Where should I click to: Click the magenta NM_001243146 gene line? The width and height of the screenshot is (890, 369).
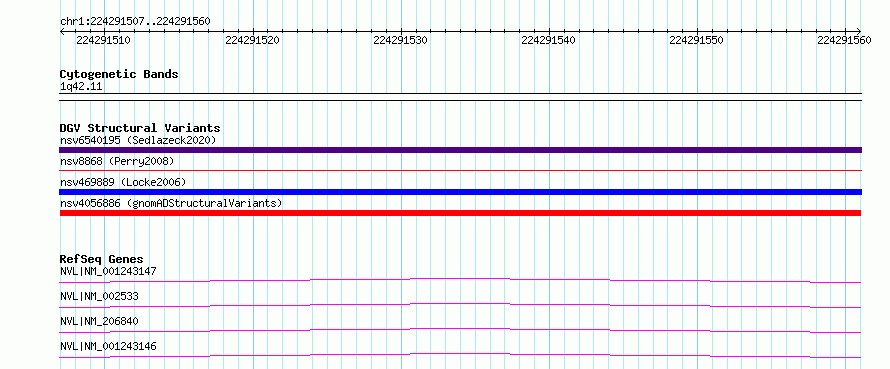(x=460, y=355)
